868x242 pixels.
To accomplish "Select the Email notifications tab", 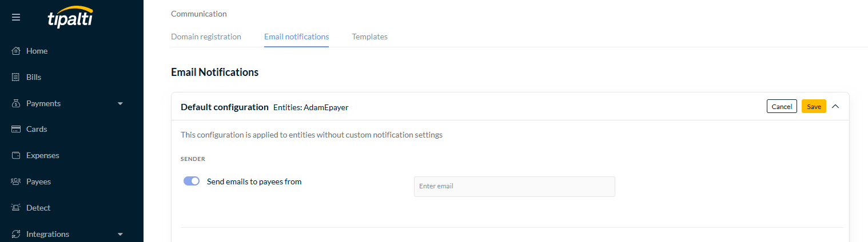I will [296, 37].
